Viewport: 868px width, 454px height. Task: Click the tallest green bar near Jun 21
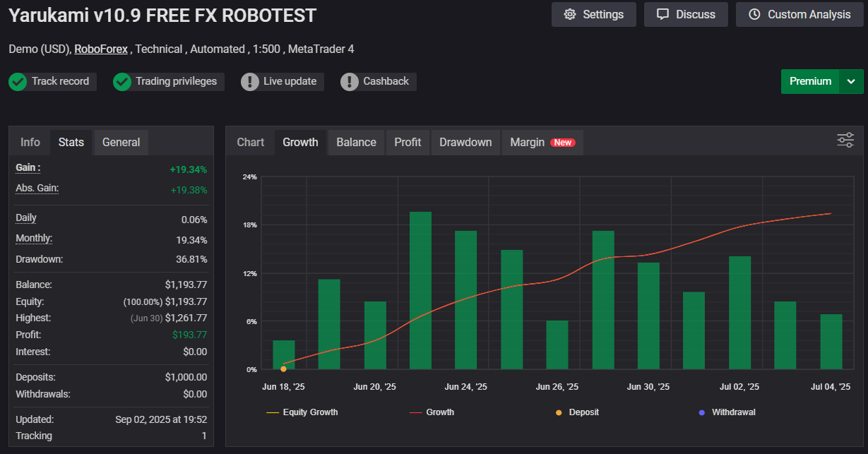click(x=420, y=289)
